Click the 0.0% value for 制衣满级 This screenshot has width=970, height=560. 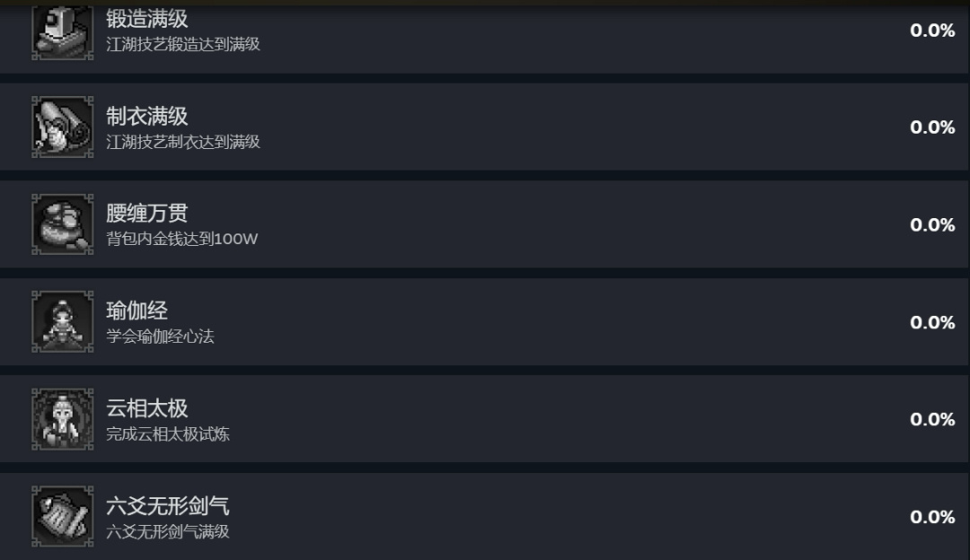tap(932, 127)
